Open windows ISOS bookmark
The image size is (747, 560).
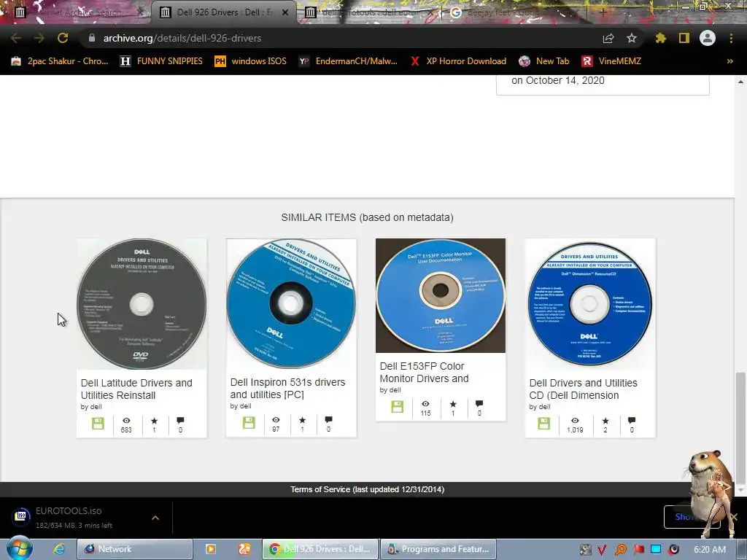click(251, 61)
